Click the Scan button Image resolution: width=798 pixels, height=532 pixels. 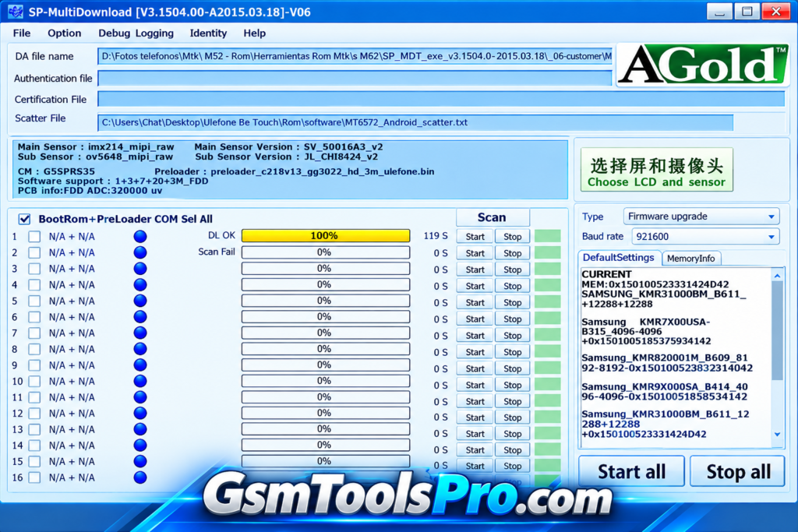(493, 217)
